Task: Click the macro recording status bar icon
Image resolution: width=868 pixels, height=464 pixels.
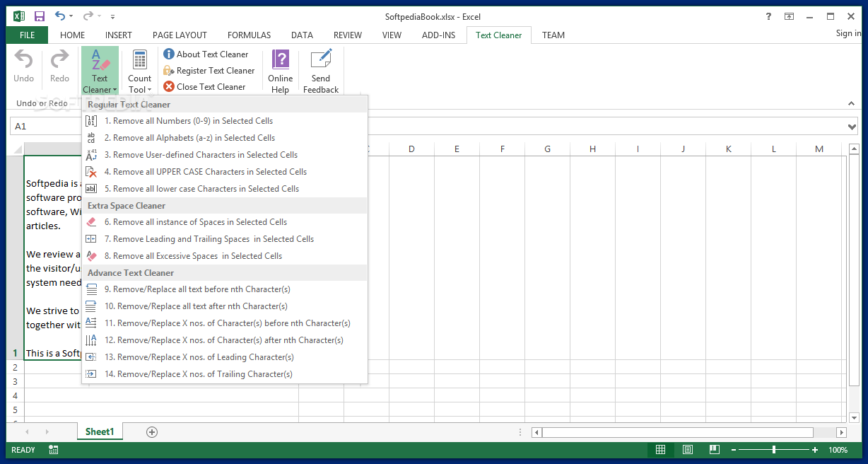Action: [54, 450]
